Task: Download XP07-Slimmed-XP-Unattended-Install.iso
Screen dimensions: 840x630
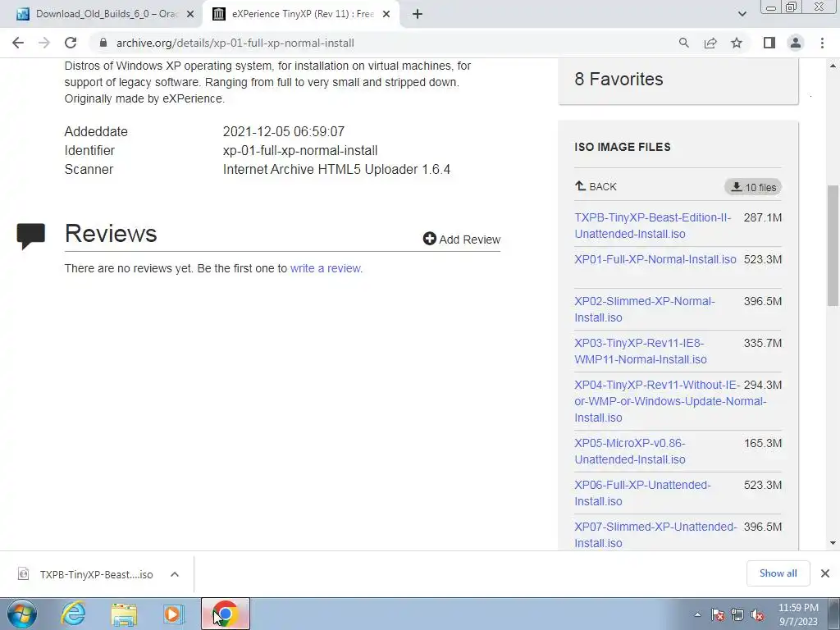Action: pos(655,535)
